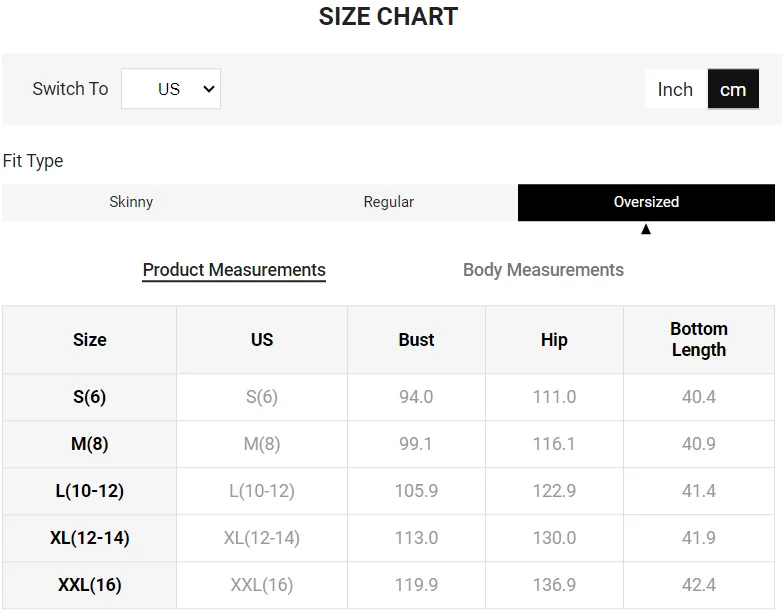Image resolution: width=784 pixels, height=615 pixels.
Task: Click the Size column header
Action: click(89, 340)
